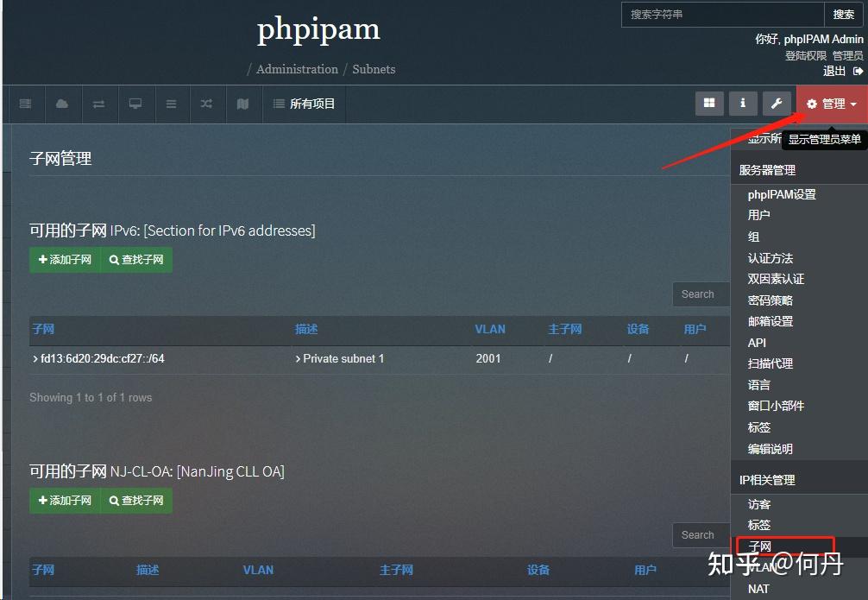Click the info 'i' icon button
Viewport: 868px width, 600px height.
pos(743,103)
